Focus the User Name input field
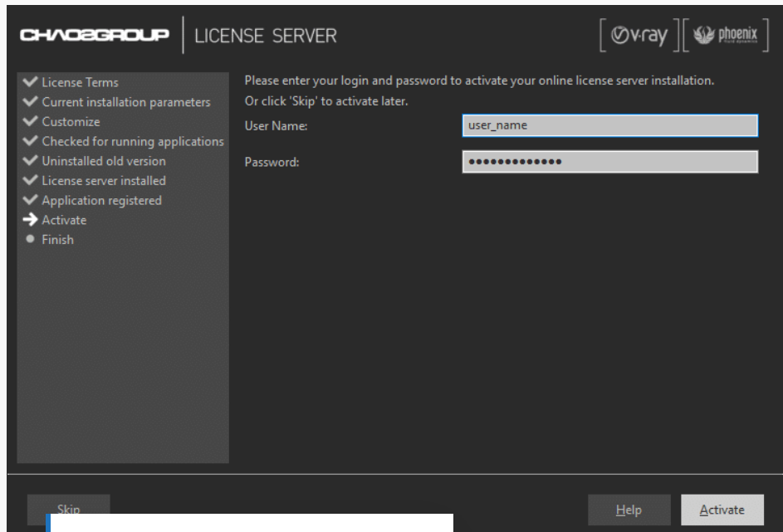The width and height of the screenshot is (783, 532). click(x=609, y=125)
